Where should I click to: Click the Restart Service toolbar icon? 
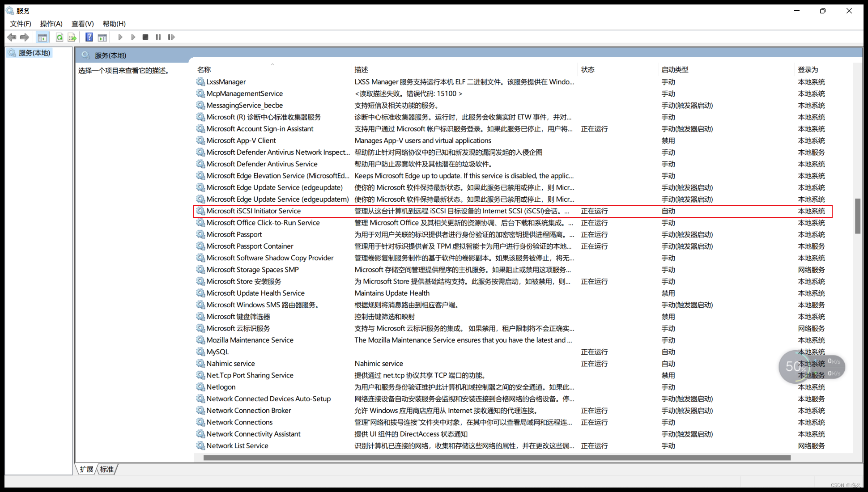click(171, 37)
